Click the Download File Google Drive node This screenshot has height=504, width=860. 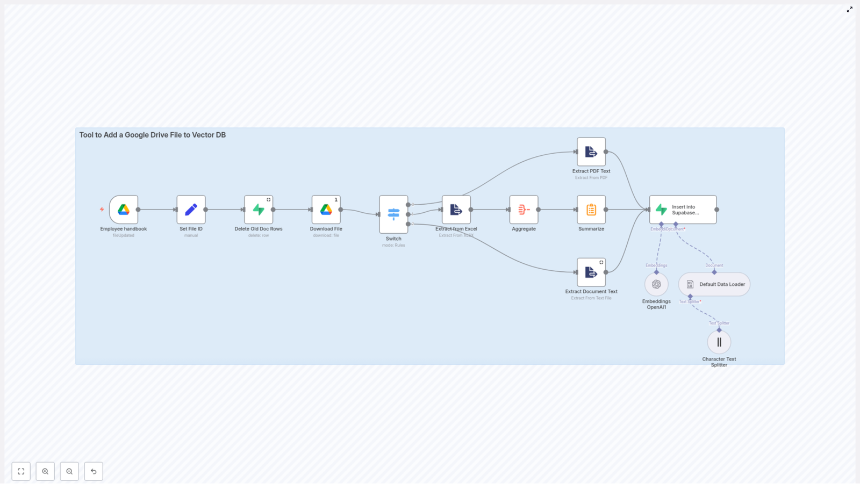coord(326,210)
